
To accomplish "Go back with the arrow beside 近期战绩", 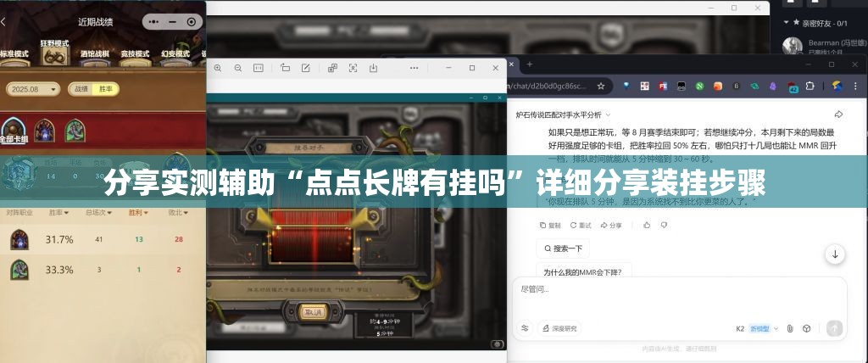I will coord(3,22).
